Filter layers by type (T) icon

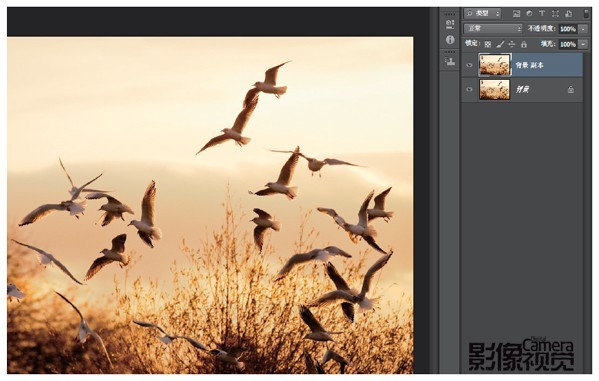pos(542,14)
